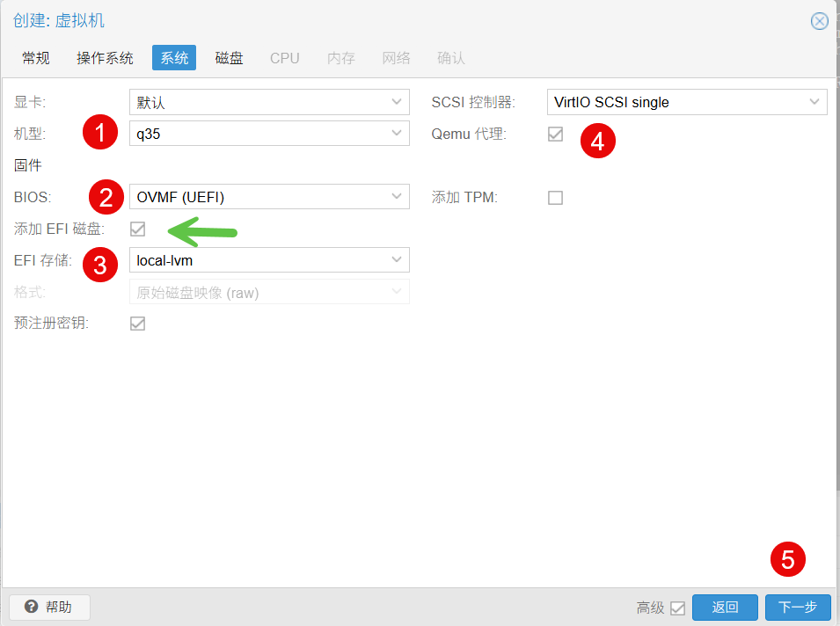Click the 下一步 button
This screenshot has width=840, height=626.
(798, 608)
